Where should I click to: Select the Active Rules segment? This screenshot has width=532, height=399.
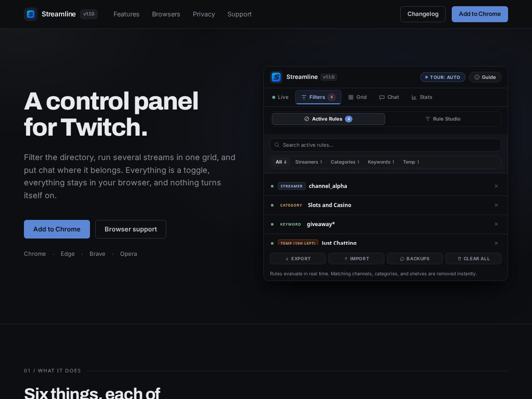329,119
